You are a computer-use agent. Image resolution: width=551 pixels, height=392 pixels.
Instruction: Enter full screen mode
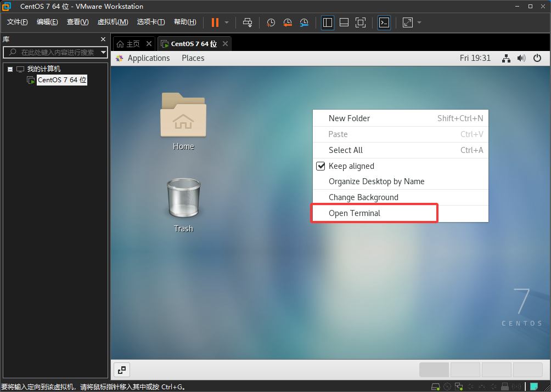[x=361, y=22]
